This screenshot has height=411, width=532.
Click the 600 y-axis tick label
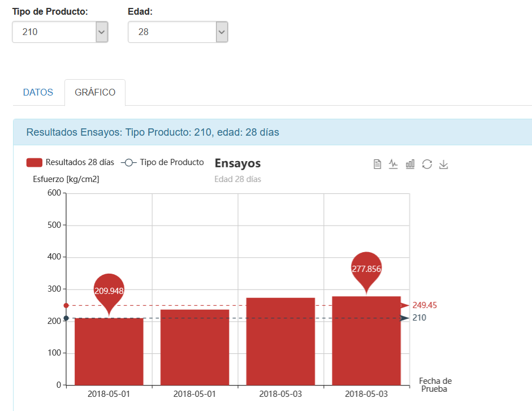pyautogui.click(x=54, y=193)
